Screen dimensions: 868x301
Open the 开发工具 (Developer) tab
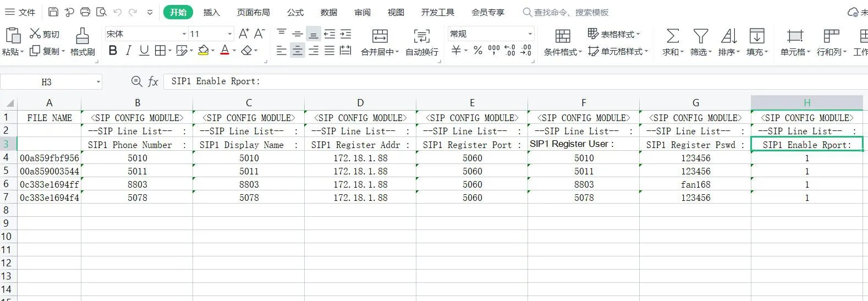click(438, 12)
